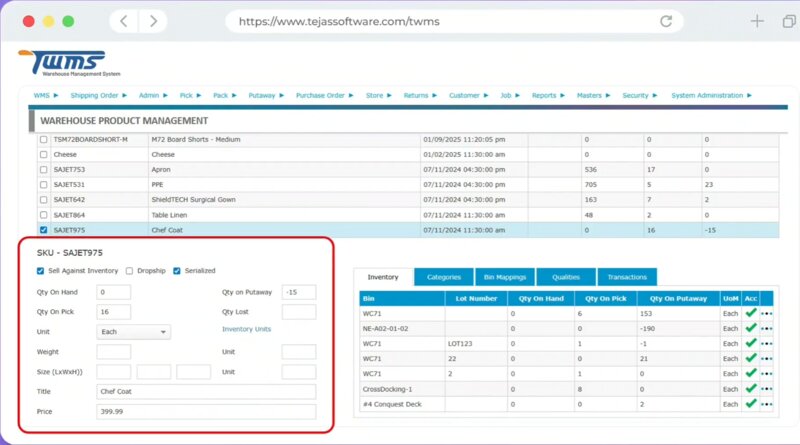Screen dimensions: 800x445
Task: Click the Inventory Units link
Action: click(x=245, y=330)
